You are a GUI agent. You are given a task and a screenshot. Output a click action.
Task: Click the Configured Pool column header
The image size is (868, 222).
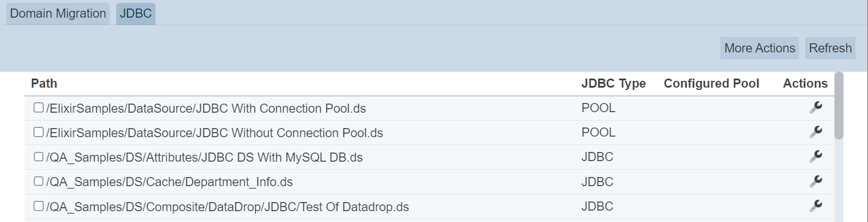[711, 84]
